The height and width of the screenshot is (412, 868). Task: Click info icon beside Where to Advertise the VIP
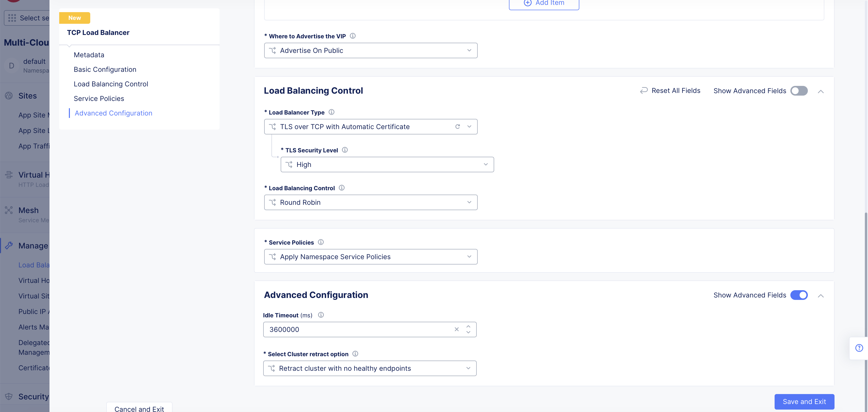pos(352,36)
